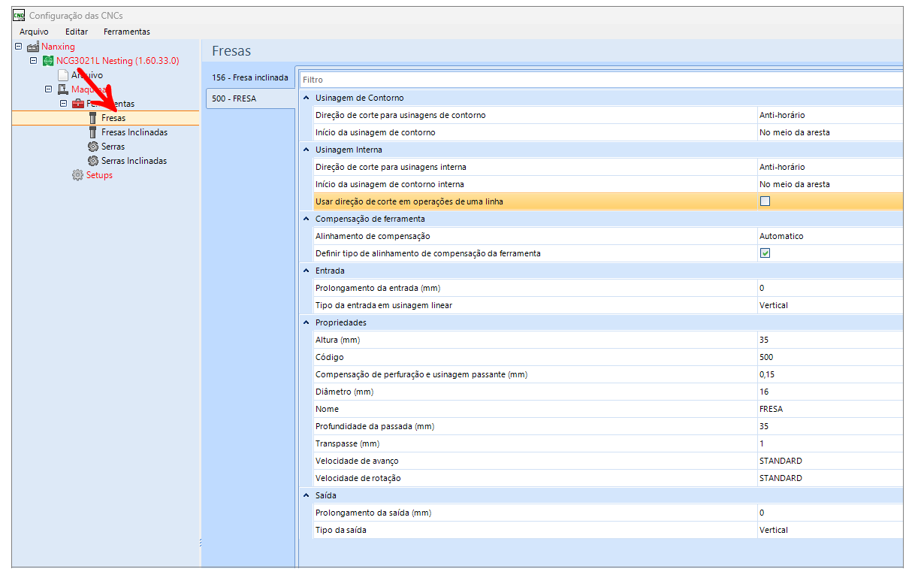Edit 'Profundidade da passada (mm)' value

pyautogui.click(x=829, y=426)
